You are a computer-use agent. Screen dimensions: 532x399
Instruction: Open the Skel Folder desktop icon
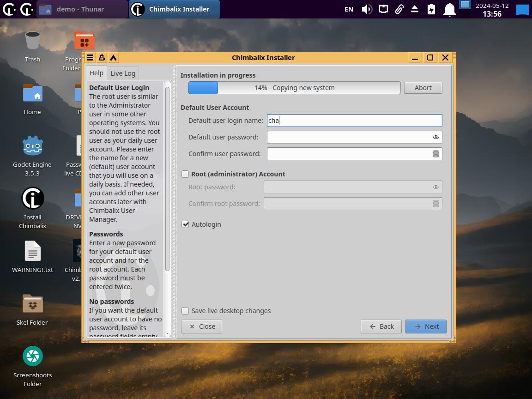tap(33, 304)
